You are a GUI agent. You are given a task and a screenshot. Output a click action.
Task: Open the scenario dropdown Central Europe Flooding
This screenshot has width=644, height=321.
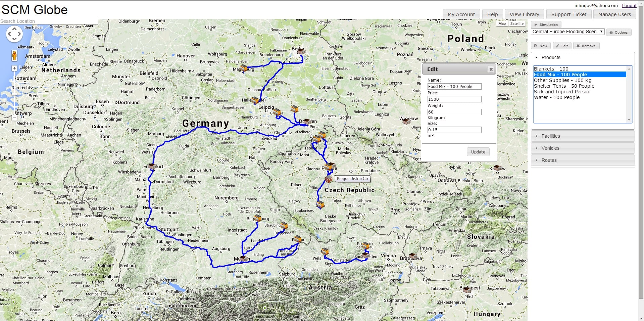coord(568,32)
